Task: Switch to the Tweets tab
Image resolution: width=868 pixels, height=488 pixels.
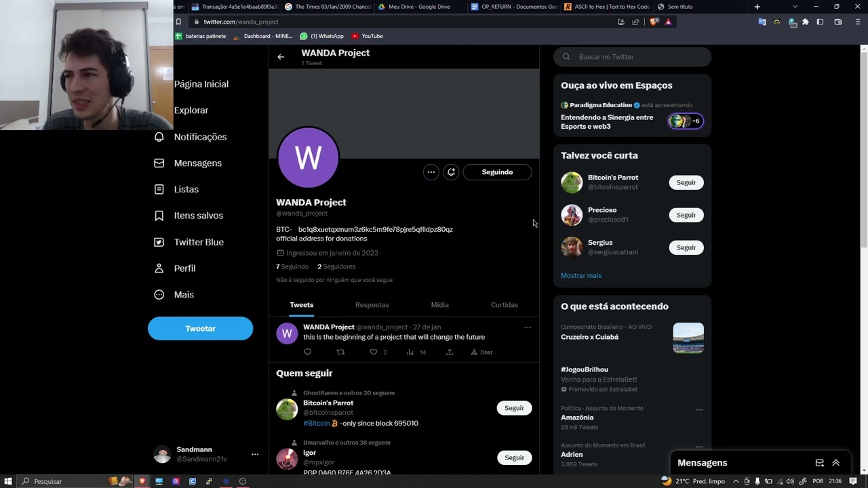Action: coord(302,305)
